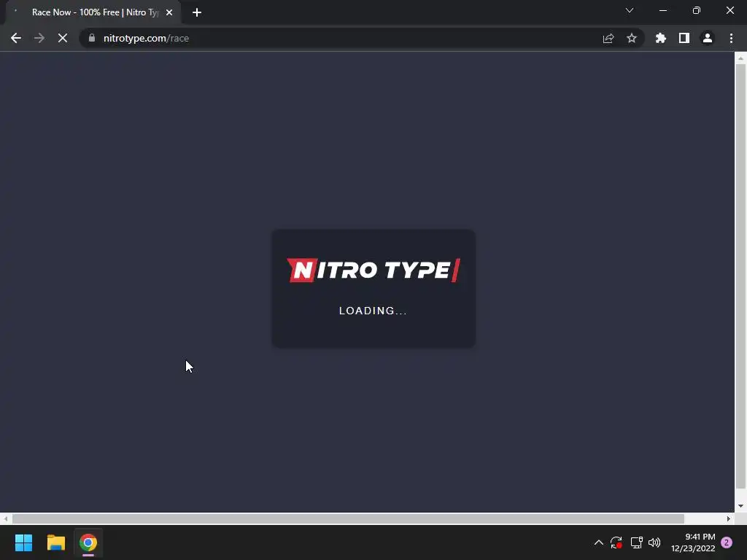
Task: View site information via lock icon
Action: coord(92,38)
